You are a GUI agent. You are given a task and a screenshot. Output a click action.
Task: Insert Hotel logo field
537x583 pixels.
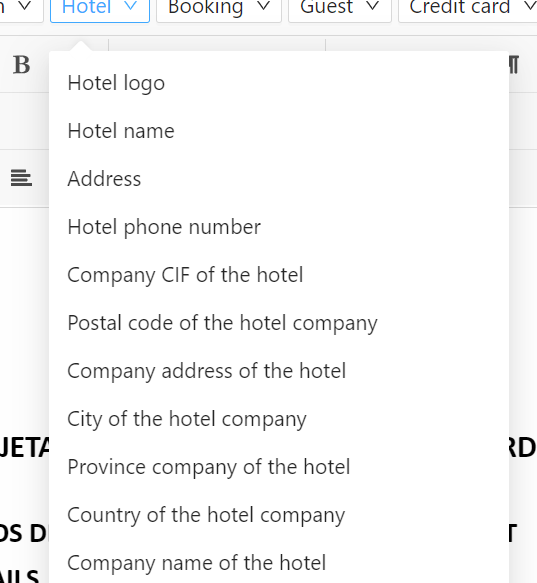(279, 83)
